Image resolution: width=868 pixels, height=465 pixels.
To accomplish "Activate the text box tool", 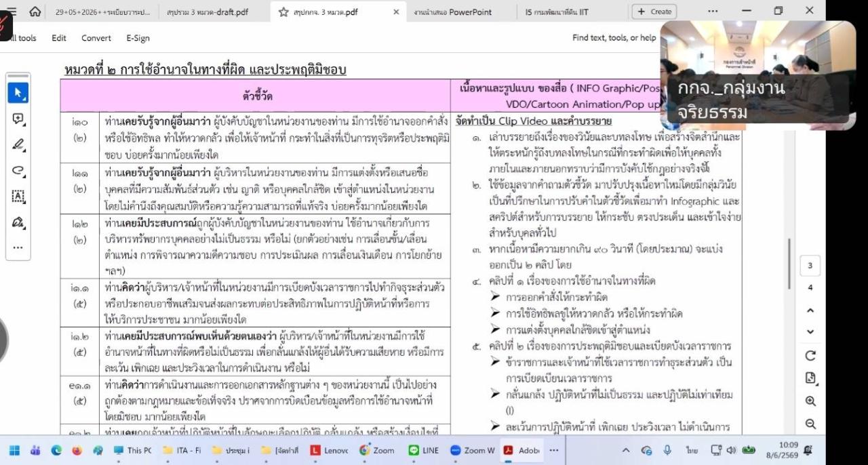I will coord(18,196).
